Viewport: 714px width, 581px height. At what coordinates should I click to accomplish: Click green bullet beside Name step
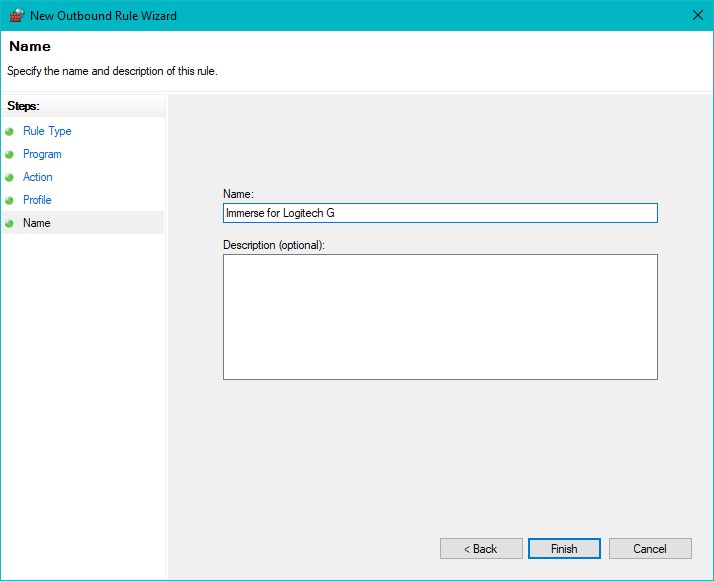(9, 223)
